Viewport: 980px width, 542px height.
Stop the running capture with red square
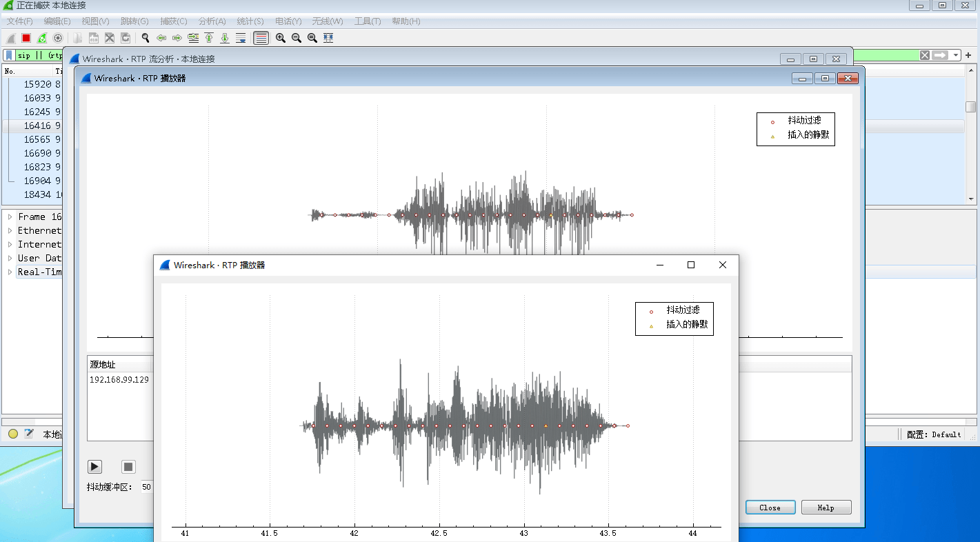click(x=26, y=38)
